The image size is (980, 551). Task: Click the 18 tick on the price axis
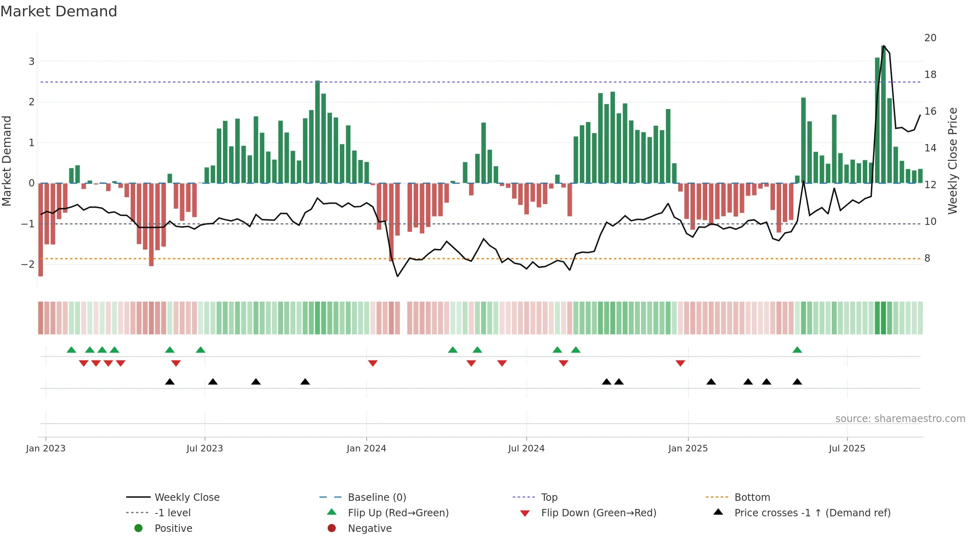click(x=930, y=74)
